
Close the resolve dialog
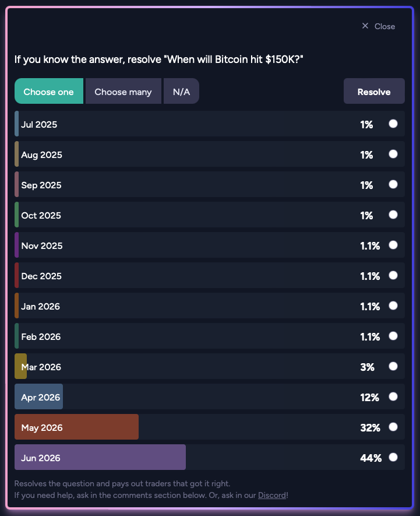[379, 26]
